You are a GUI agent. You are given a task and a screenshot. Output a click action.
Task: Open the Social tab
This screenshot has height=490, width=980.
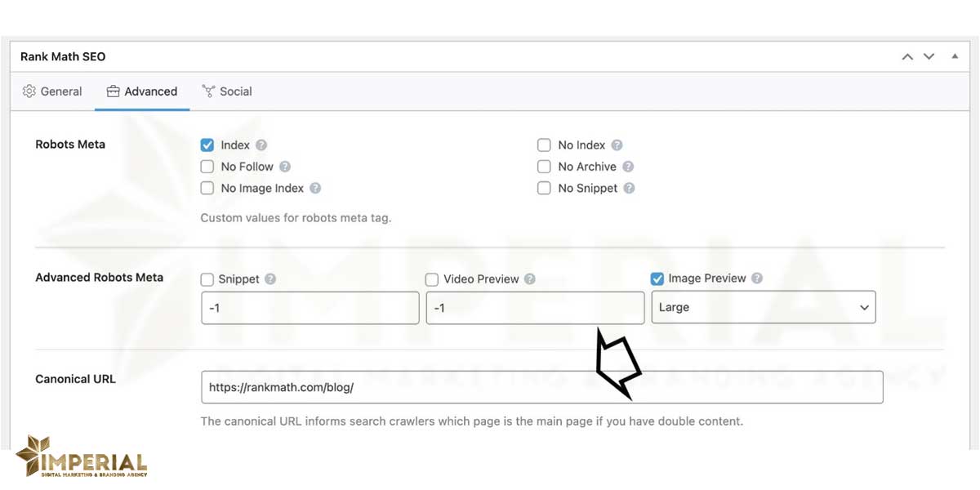click(x=227, y=91)
